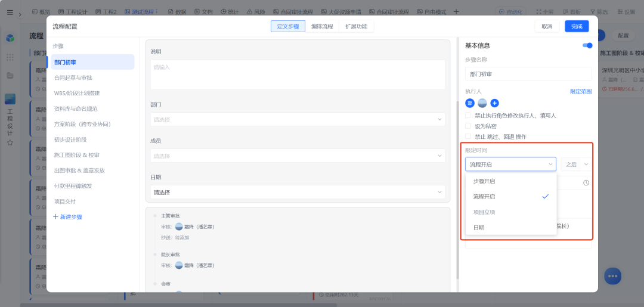Select 项目立项 option in dropdown list
The image size is (644, 307).
click(511, 212)
